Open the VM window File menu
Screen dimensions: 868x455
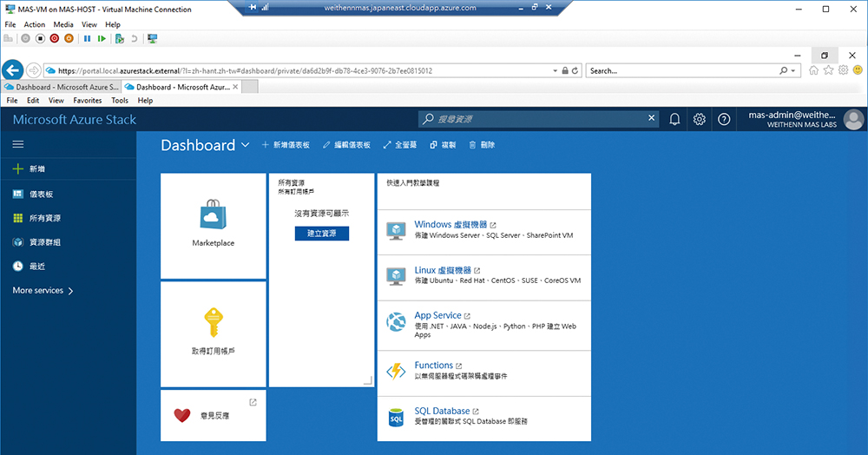click(x=10, y=24)
